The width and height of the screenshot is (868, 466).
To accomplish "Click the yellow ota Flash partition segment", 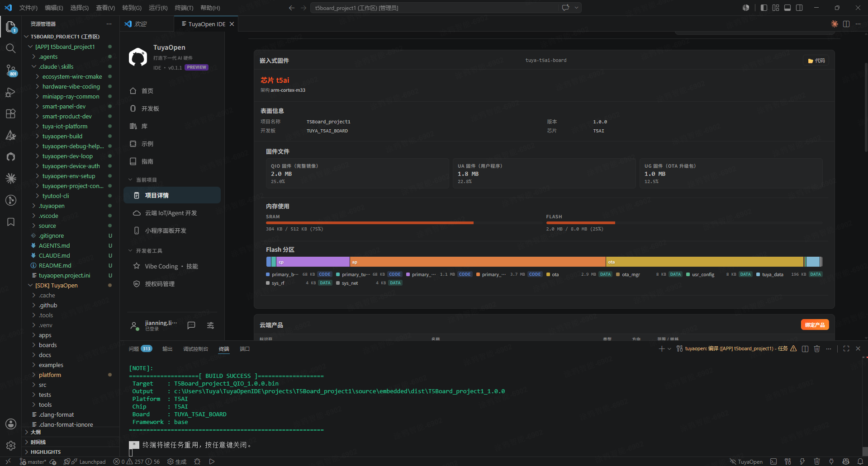I will [x=705, y=262].
